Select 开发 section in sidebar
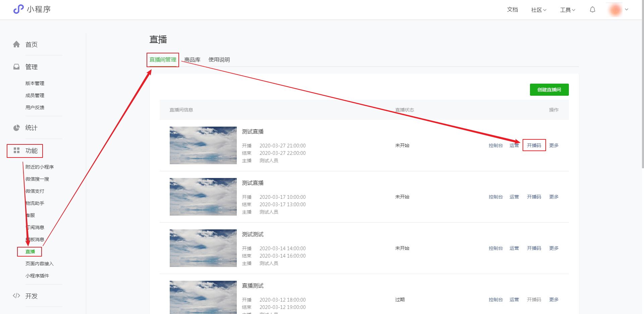The width and height of the screenshot is (644, 314). [32, 296]
